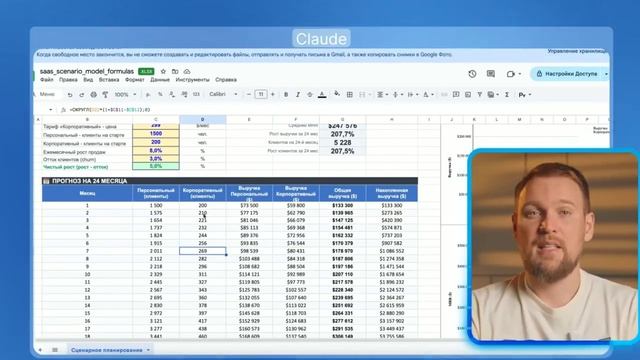Increase font size with the plus button
The image size is (640, 360).
point(273,95)
